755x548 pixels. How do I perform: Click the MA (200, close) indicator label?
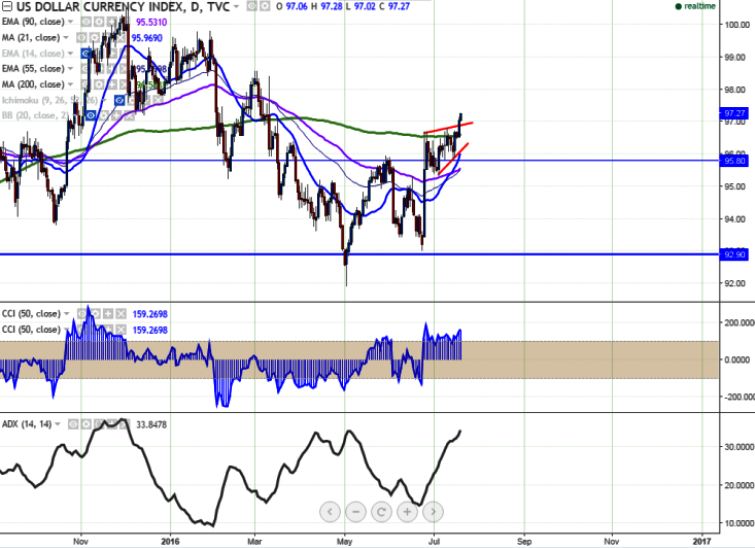coord(33,85)
